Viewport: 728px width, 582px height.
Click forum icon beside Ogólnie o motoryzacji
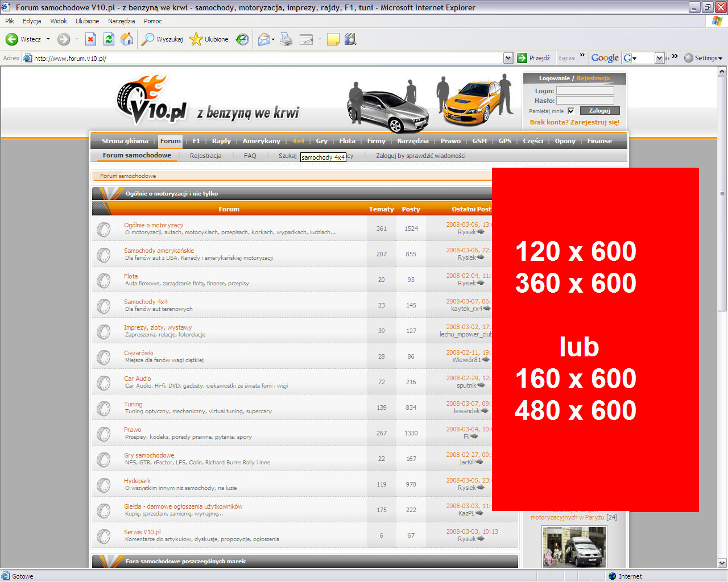[104, 229]
